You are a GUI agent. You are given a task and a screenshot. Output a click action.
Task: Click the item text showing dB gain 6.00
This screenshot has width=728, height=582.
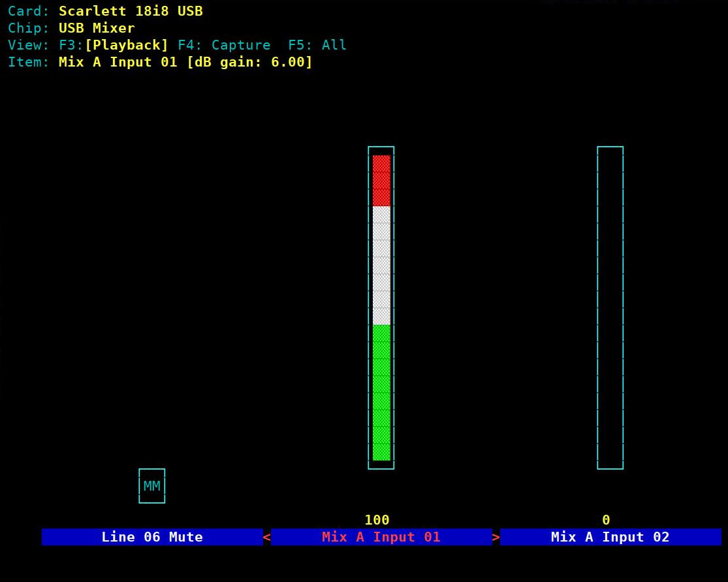185,62
